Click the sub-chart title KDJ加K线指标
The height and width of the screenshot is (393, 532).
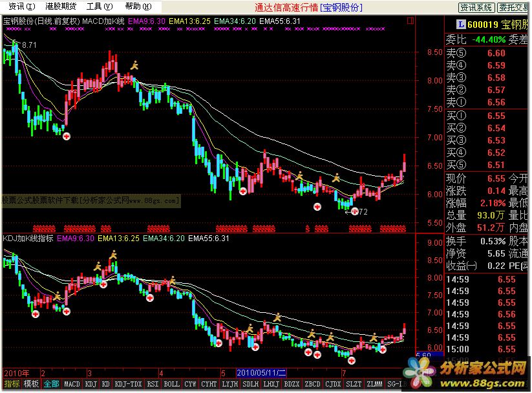pos(28,239)
